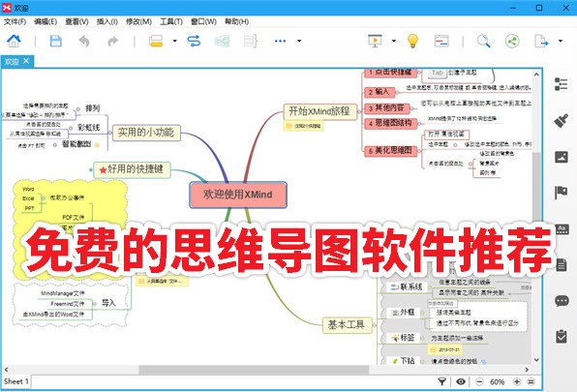Click the 60% zoom level value

click(x=498, y=381)
